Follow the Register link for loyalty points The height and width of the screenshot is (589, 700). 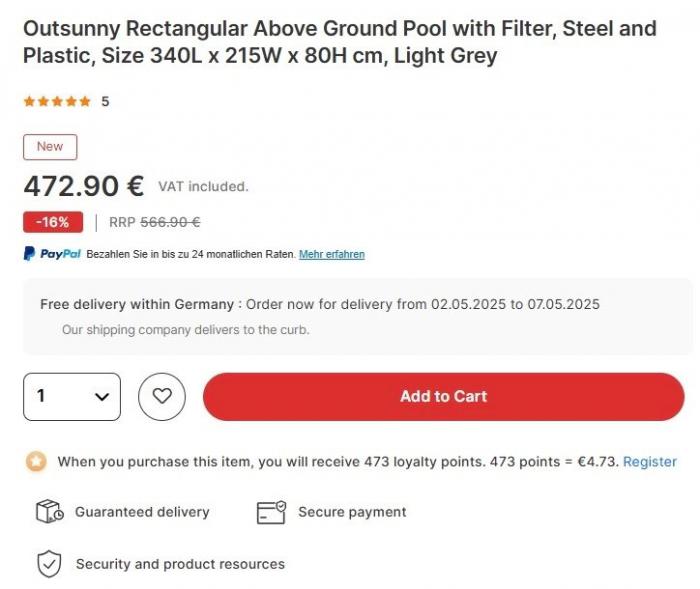(x=649, y=462)
